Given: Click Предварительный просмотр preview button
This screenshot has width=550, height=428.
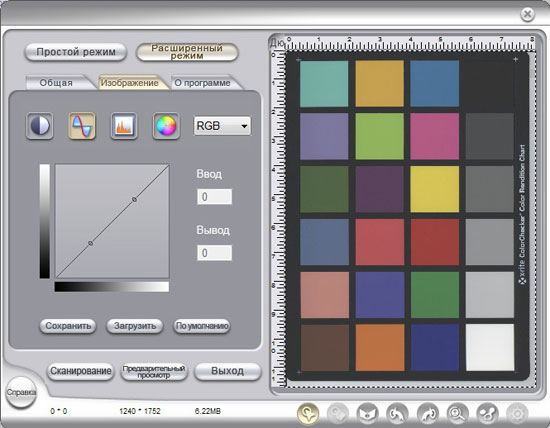Looking at the screenshot, I should click(154, 372).
